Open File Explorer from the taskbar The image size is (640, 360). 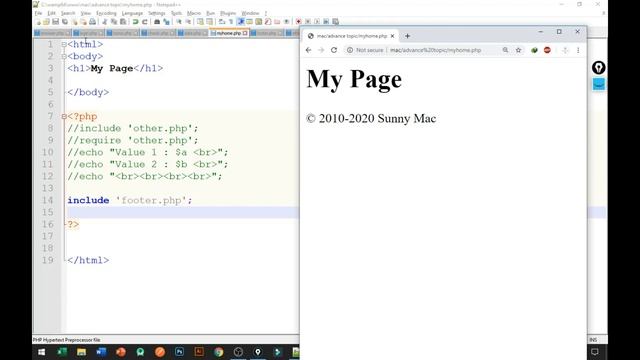coord(81,352)
